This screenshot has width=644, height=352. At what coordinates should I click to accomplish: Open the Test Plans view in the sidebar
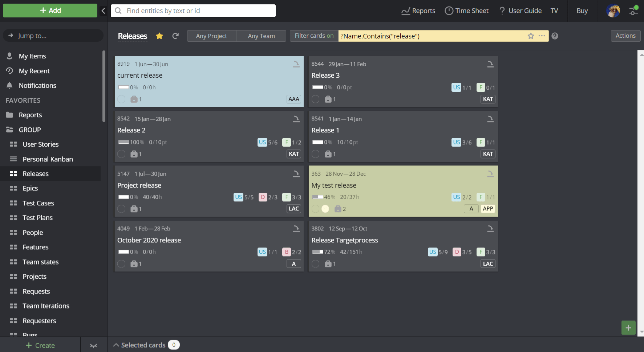(37, 217)
